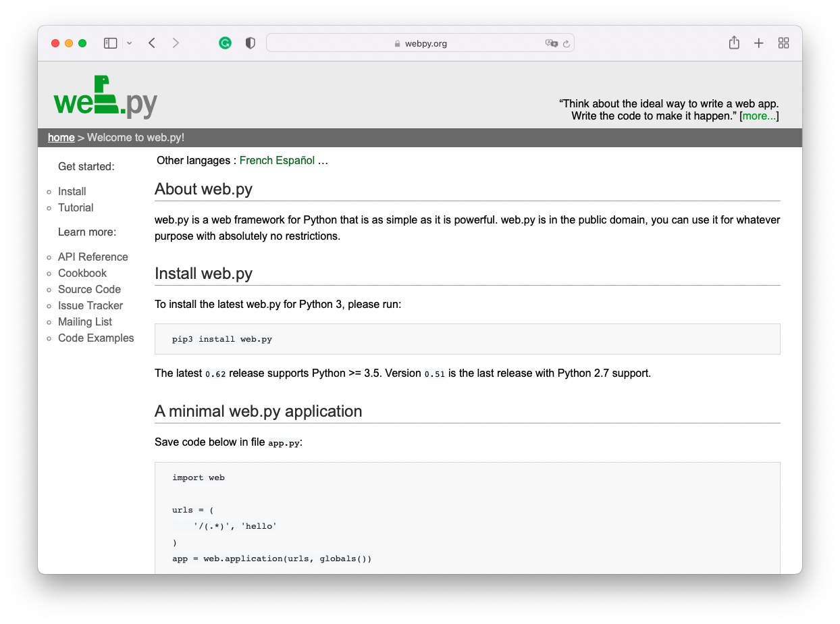The height and width of the screenshot is (624, 840).
Task: Switch to the Español language version
Action: [x=295, y=160]
